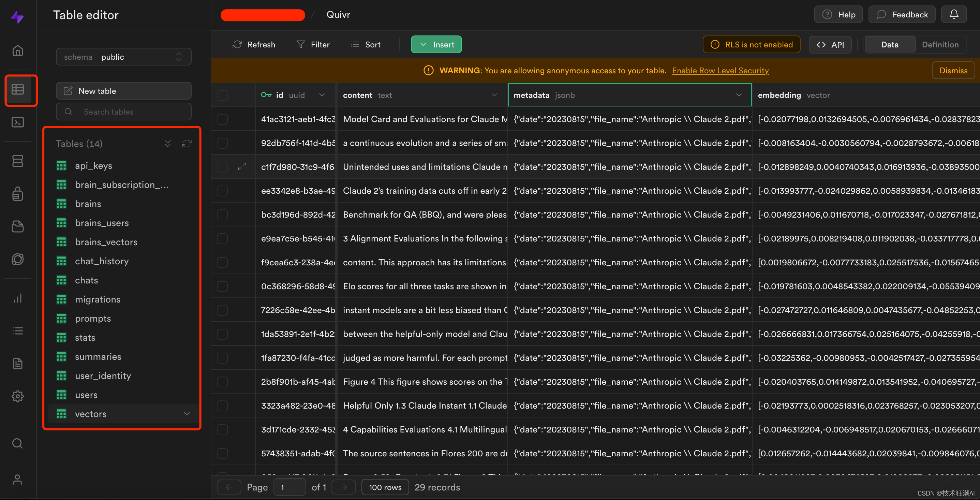Switch to the Definition tab
Viewport: 980px width, 500px height.
click(940, 45)
